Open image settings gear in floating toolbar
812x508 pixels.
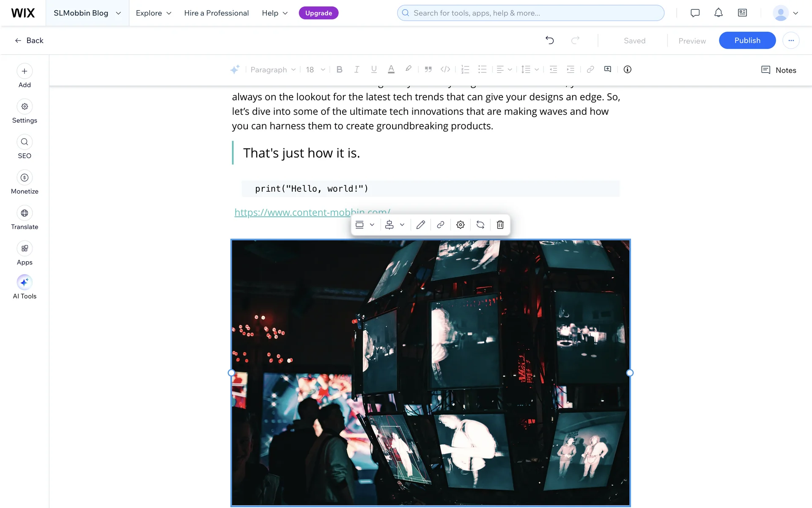tap(461, 225)
